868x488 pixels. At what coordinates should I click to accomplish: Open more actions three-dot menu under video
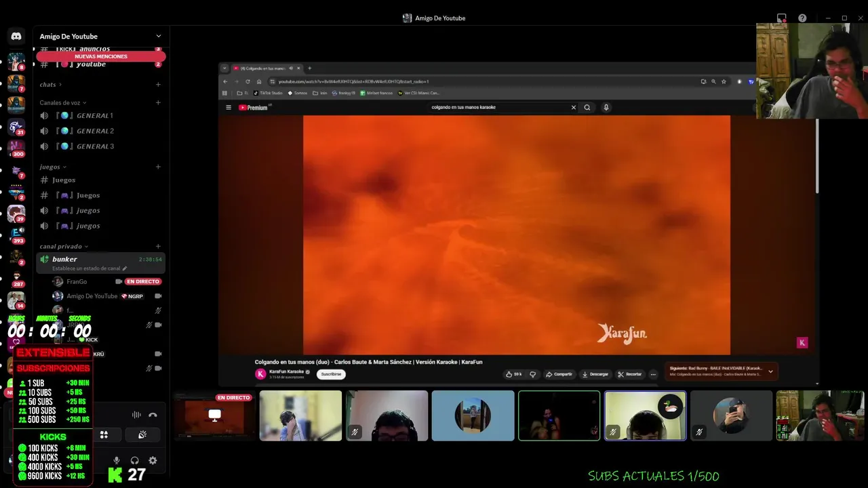[x=653, y=374]
